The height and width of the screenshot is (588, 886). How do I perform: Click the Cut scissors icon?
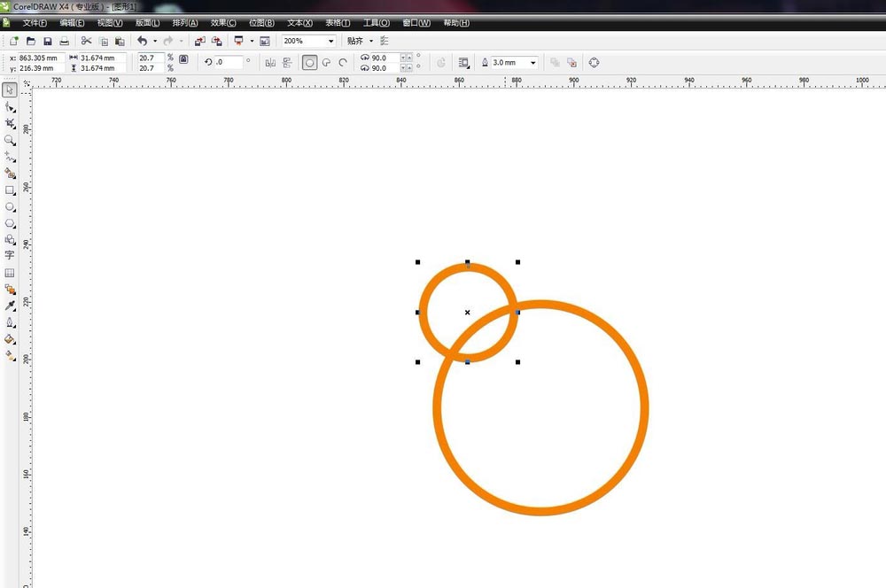[86, 41]
